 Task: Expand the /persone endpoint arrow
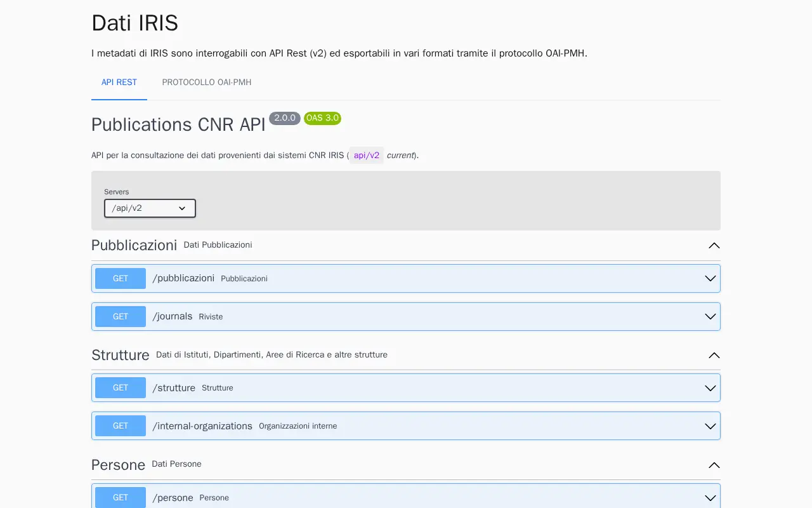tap(710, 498)
